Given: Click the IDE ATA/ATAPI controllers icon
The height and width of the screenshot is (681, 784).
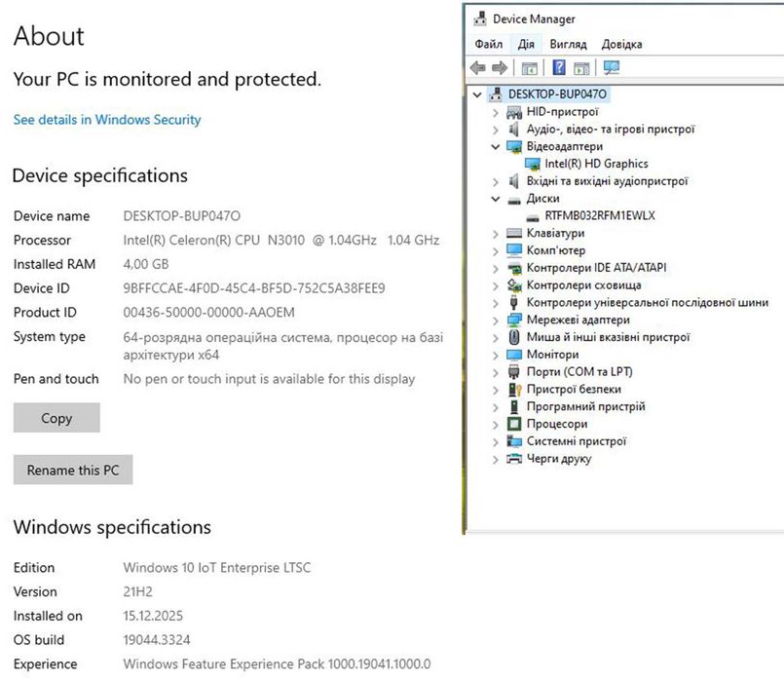Looking at the screenshot, I should [x=514, y=269].
